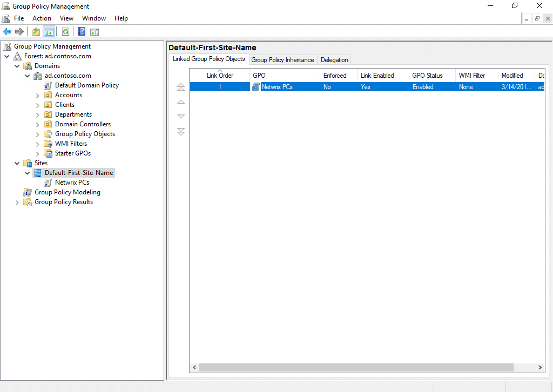The height and width of the screenshot is (392, 553).
Task: Click the Group Policy Results icon
Action: coord(28,202)
